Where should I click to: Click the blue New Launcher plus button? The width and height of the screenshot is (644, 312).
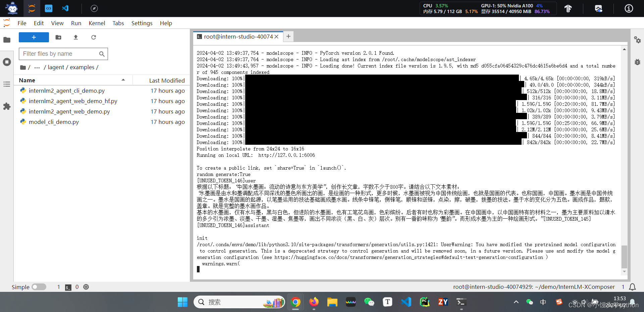coord(34,37)
